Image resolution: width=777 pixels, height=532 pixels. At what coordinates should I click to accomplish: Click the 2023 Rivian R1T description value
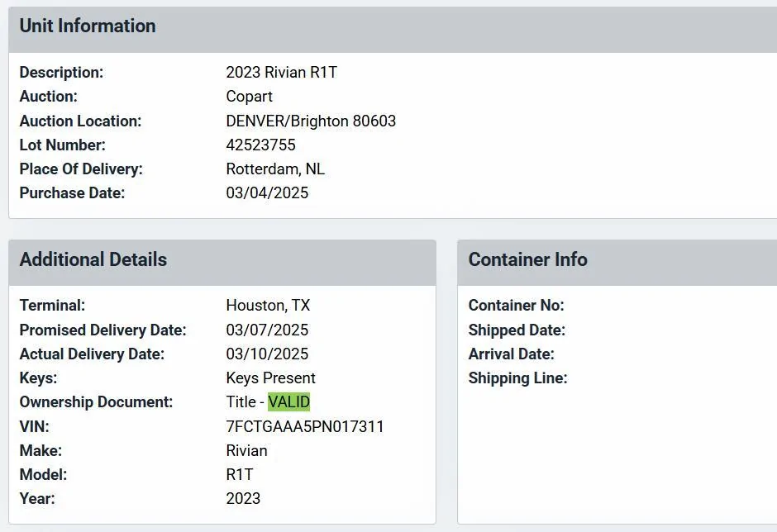pyautogui.click(x=282, y=73)
